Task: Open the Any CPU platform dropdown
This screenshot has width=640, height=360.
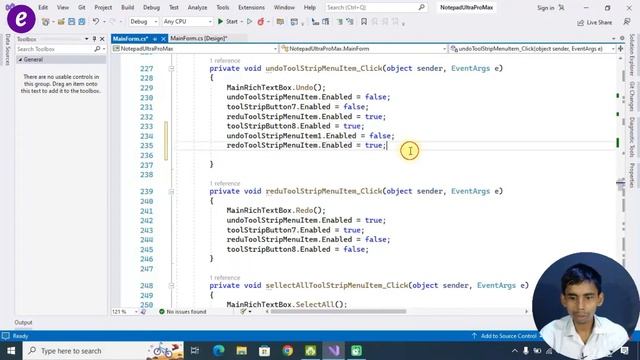Action: coord(187,22)
